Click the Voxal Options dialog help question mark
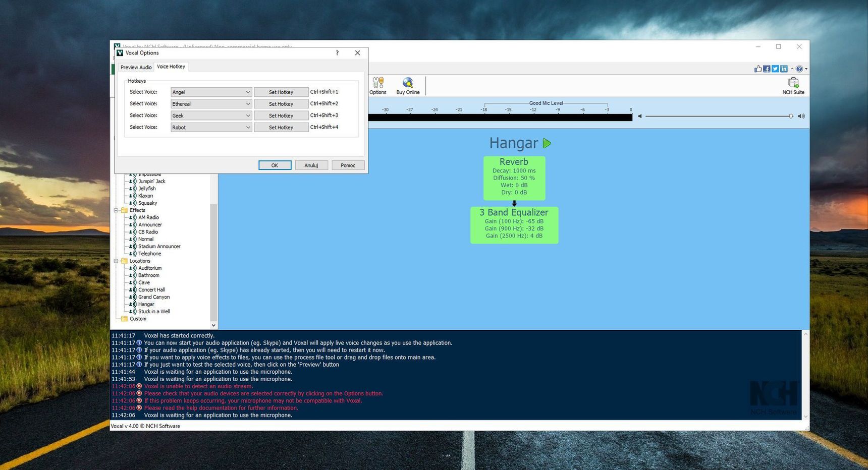The height and width of the screenshot is (470, 868). [337, 53]
